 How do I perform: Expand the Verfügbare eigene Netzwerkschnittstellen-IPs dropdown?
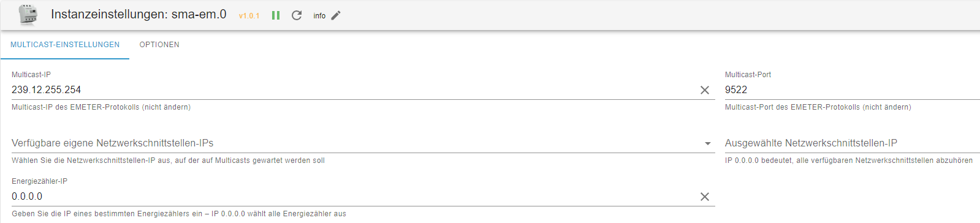point(363,143)
